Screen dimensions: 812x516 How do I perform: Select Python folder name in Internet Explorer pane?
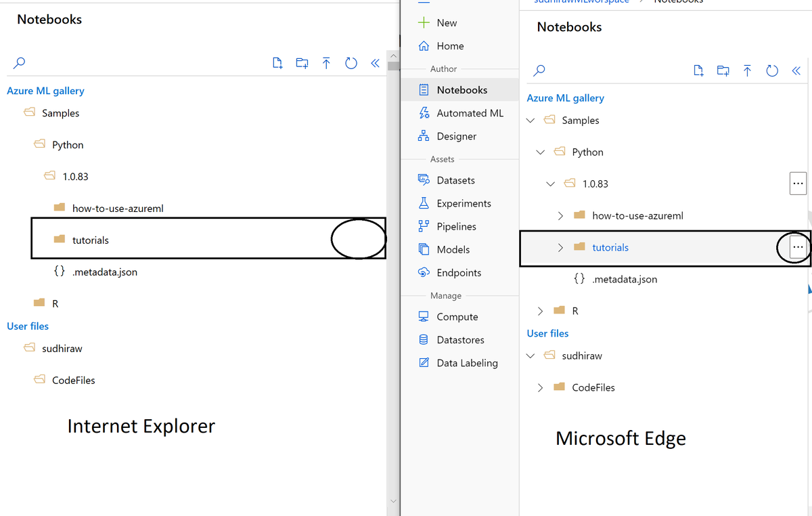[68, 145]
